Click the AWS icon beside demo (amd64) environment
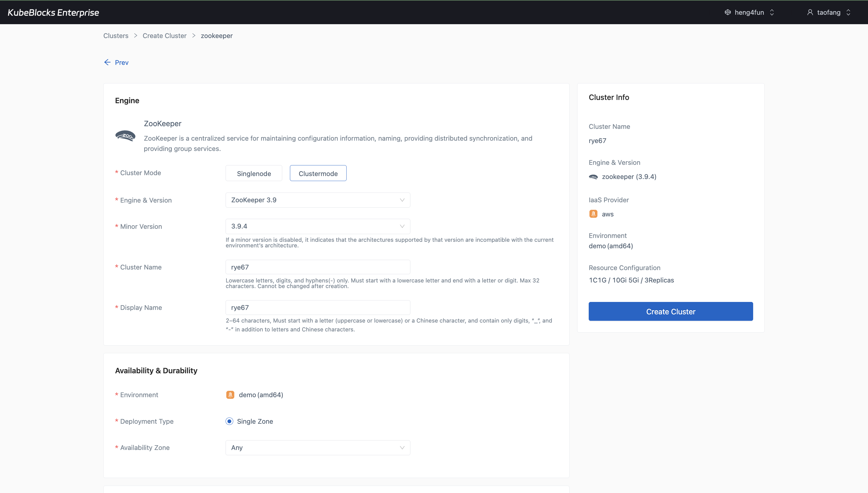 (230, 395)
